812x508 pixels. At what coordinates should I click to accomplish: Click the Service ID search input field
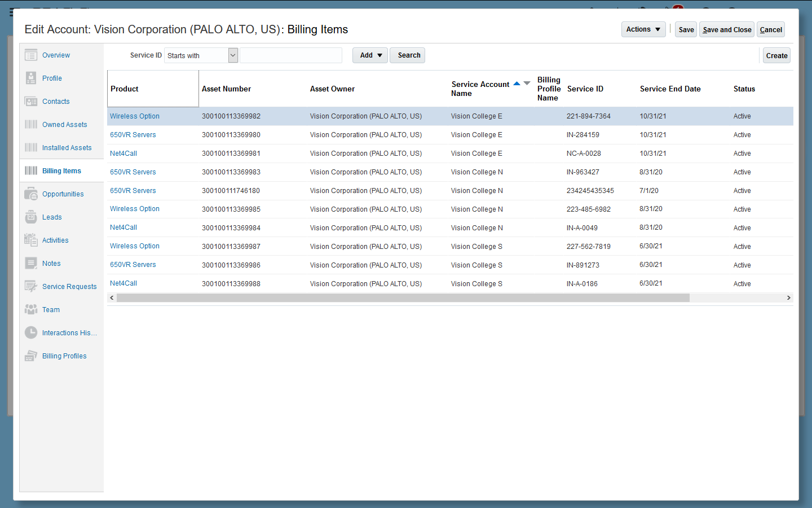click(291, 55)
